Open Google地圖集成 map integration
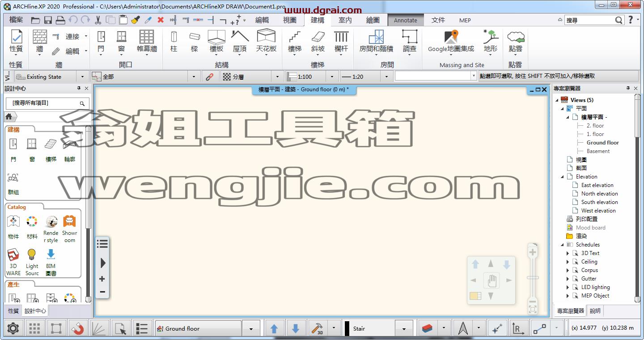The width and height of the screenshot is (644, 340). coord(451,42)
